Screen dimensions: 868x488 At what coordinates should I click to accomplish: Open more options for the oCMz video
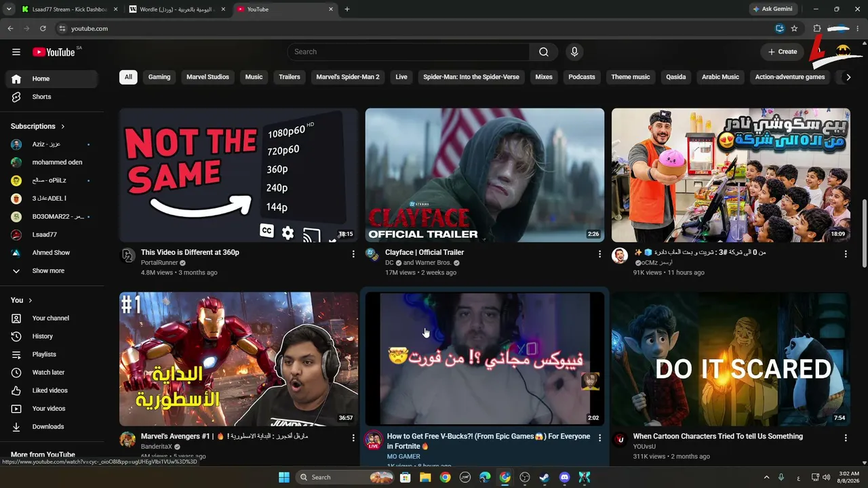point(846,254)
